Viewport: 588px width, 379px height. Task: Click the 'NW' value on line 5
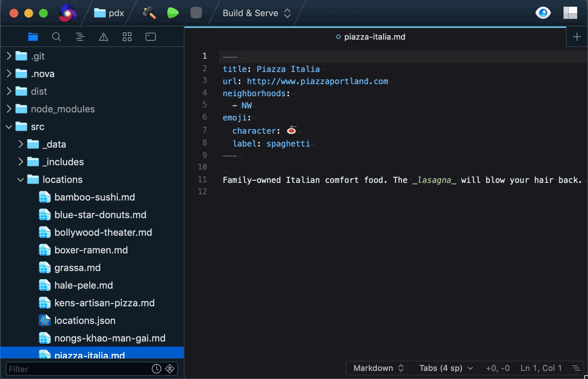coord(247,105)
